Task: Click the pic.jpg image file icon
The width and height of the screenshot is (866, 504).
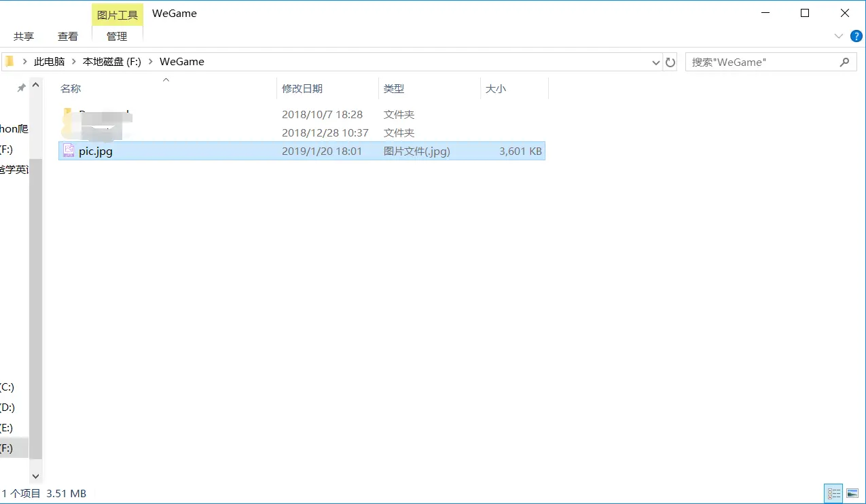Action: 69,151
